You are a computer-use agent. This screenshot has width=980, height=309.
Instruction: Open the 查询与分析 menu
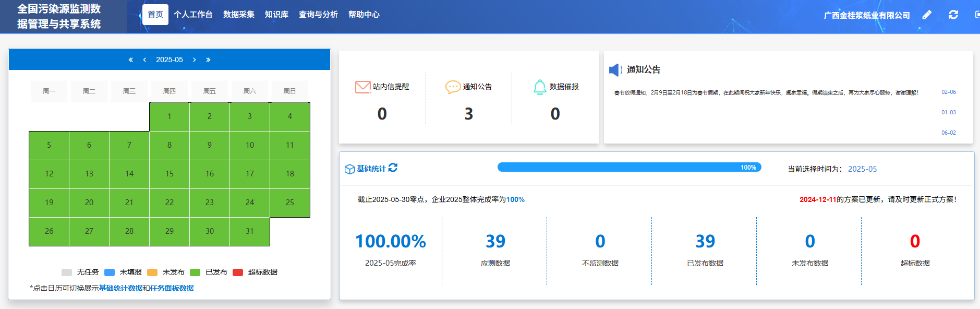click(x=318, y=15)
